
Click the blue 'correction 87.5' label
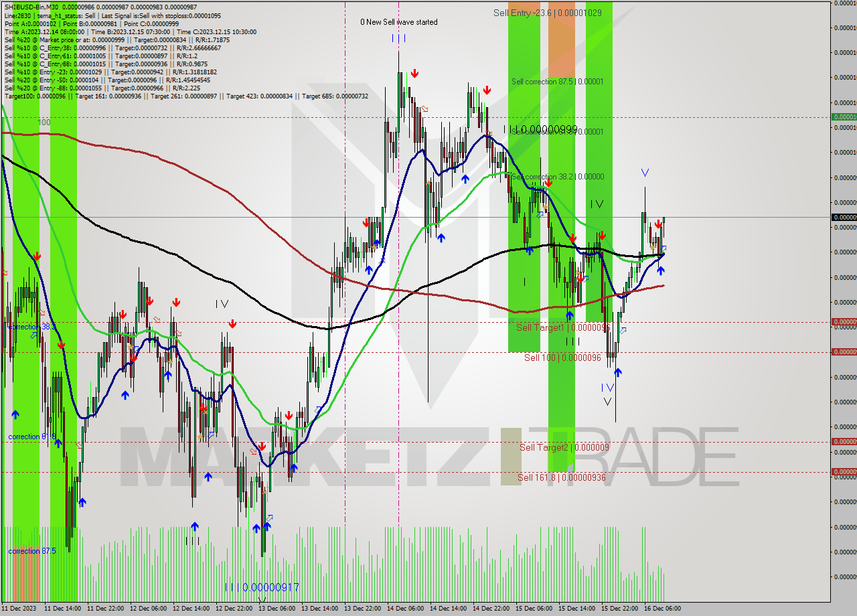(32, 551)
